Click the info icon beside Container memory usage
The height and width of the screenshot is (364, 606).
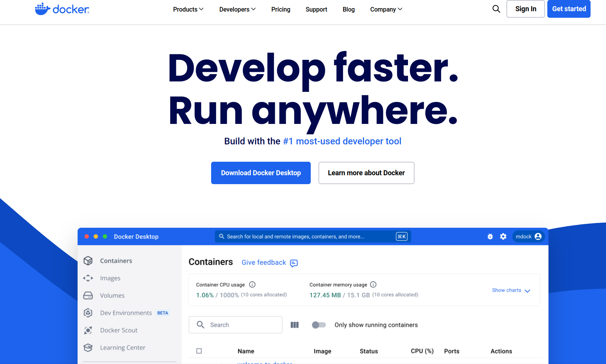(x=373, y=284)
